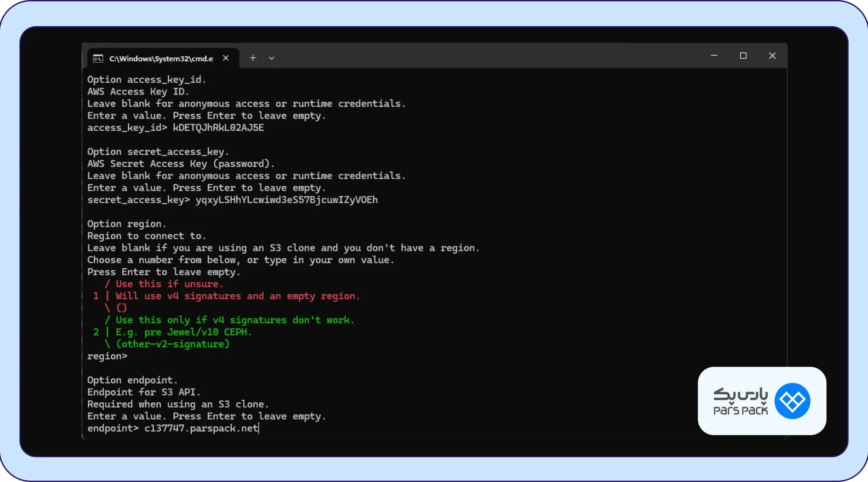This screenshot has height=482, width=868.
Task: Click the "Option region." heading line
Action: coord(126,224)
